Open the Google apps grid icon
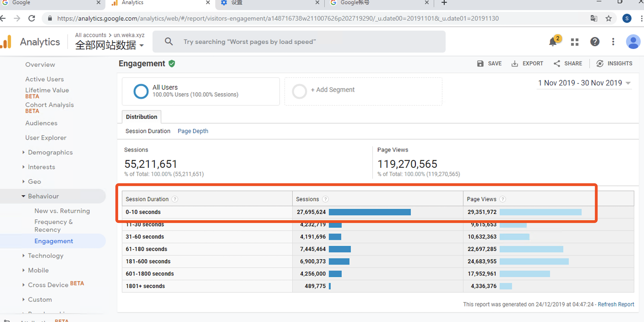Screen dimensions: 644x322 [575, 42]
